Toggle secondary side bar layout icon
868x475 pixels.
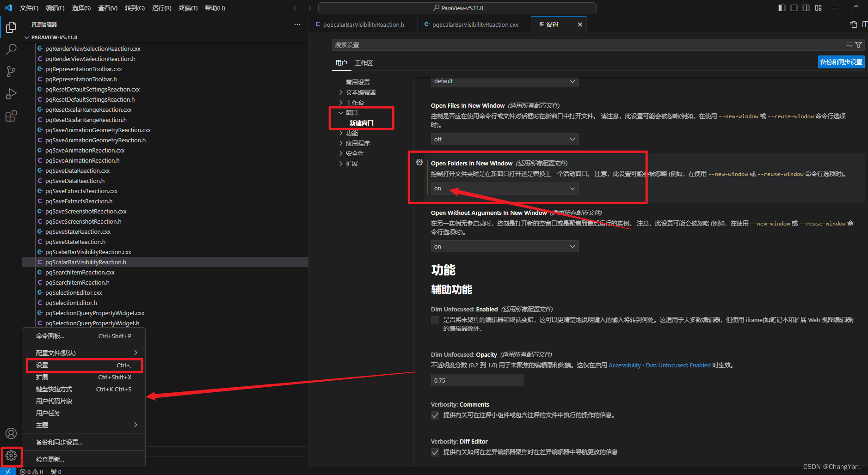click(806, 8)
